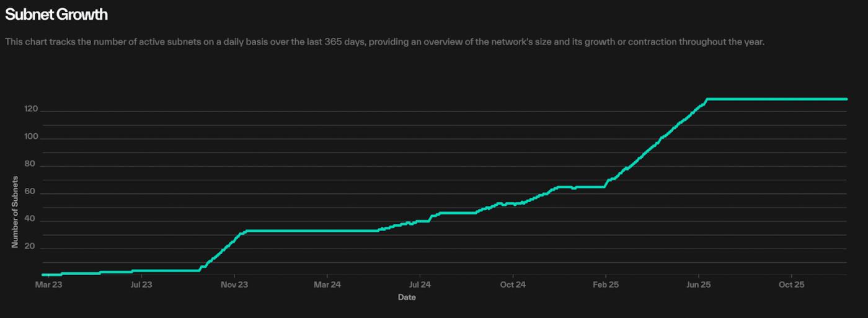Click the Jun 25 date tick label

click(698, 285)
